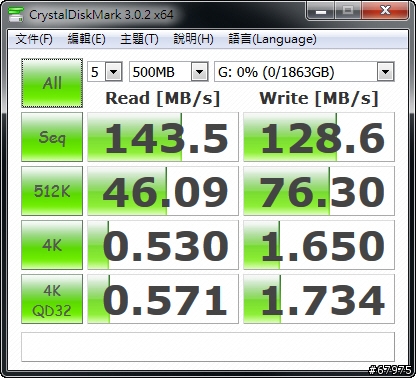
Task: Click the Write [MB/s] column header
Action: click(x=319, y=98)
